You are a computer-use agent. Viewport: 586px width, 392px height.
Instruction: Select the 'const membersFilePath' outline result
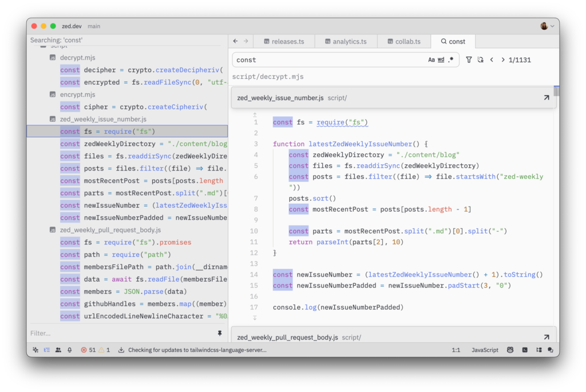coord(127,267)
